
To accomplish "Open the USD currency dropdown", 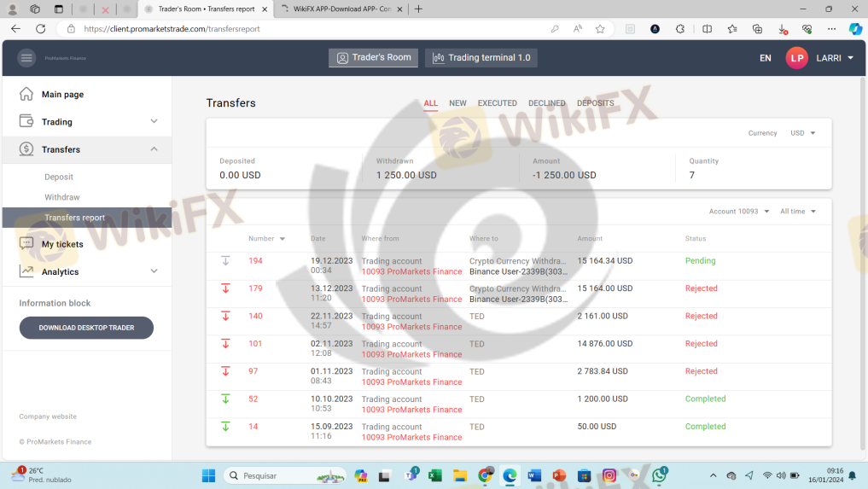I will coord(802,133).
